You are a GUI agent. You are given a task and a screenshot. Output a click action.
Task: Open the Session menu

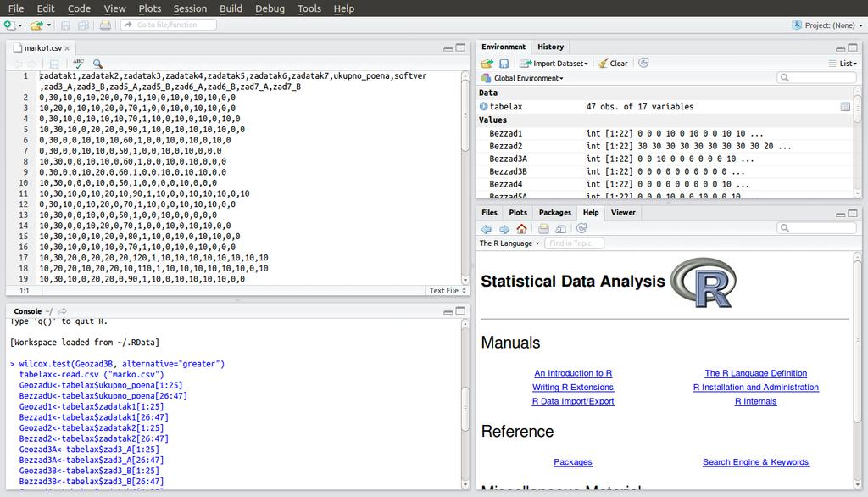tap(190, 8)
